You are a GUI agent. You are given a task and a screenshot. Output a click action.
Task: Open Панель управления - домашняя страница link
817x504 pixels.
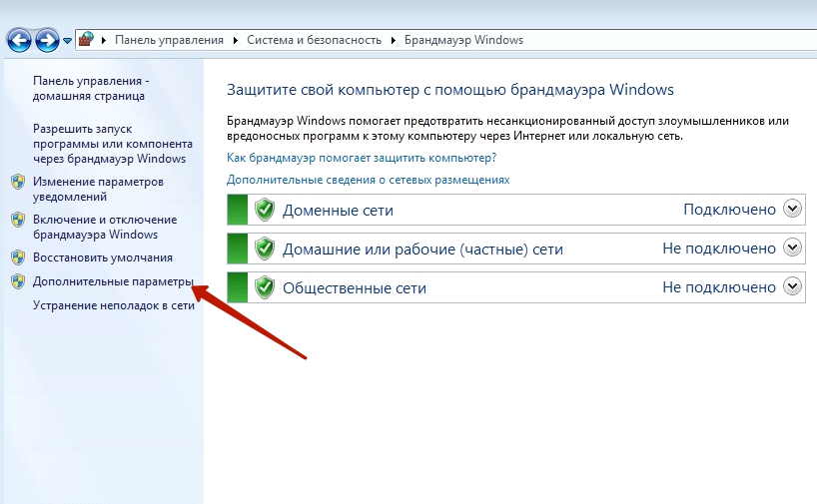click(x=91, y=88)
